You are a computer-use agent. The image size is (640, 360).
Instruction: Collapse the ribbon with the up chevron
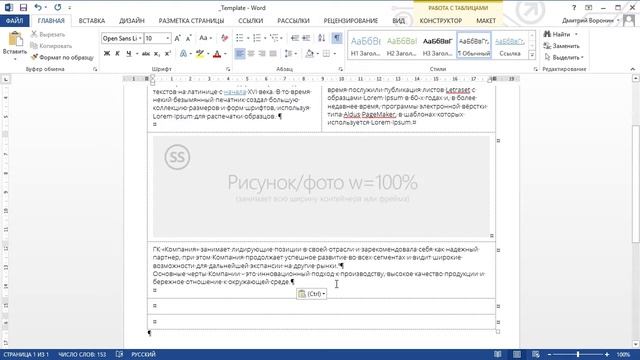pos(632,69)
